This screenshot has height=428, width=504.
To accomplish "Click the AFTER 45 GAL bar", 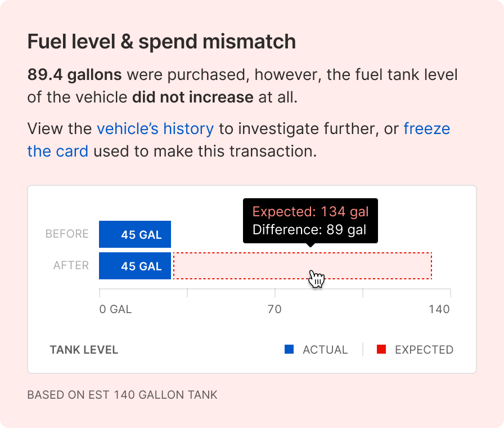I will coord(135,266).
